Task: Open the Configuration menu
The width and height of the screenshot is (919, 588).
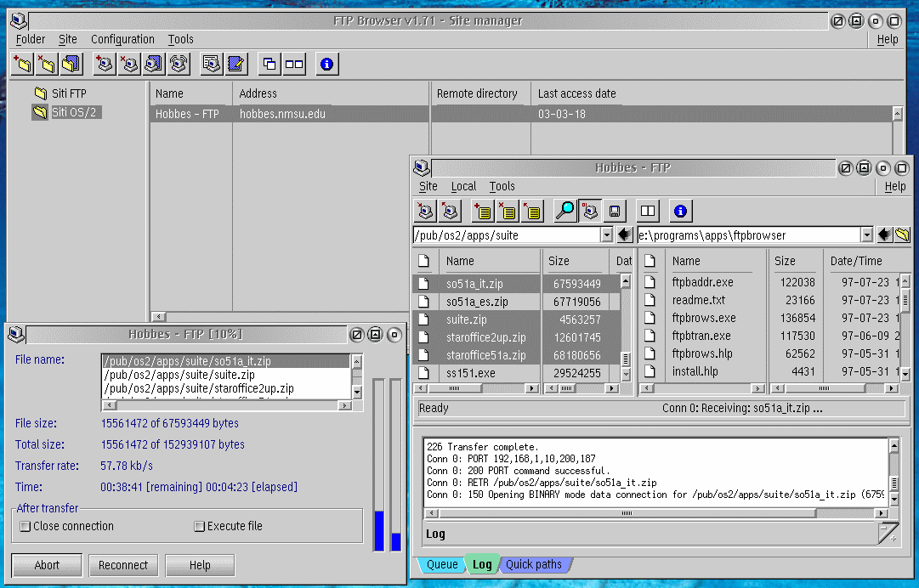Action: click(x=122, y=39)
